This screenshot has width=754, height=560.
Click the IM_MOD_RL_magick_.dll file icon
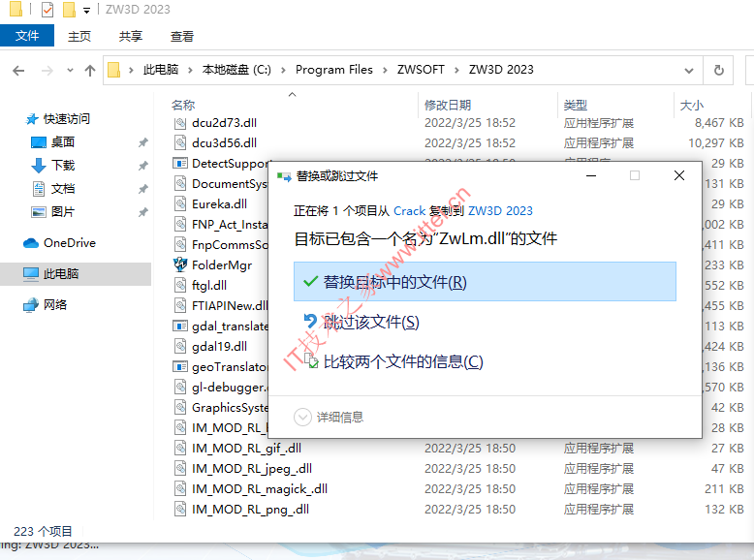click(x=180, y=489)
